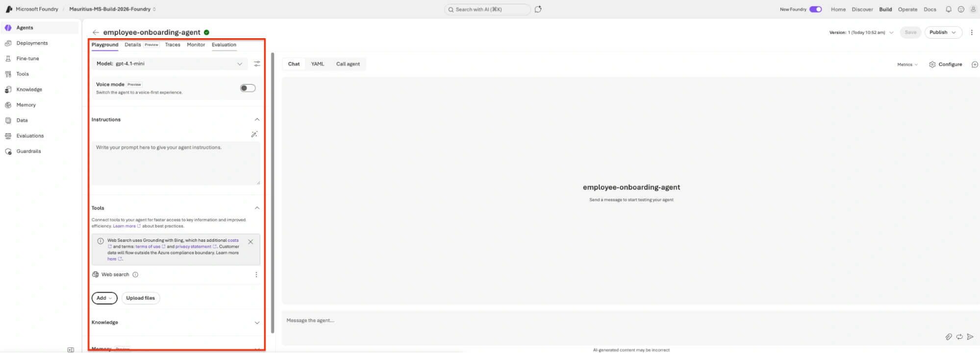Click the Data sidebar icon
980x353 pixels.
pyautogui.click(x=8, y=120)
